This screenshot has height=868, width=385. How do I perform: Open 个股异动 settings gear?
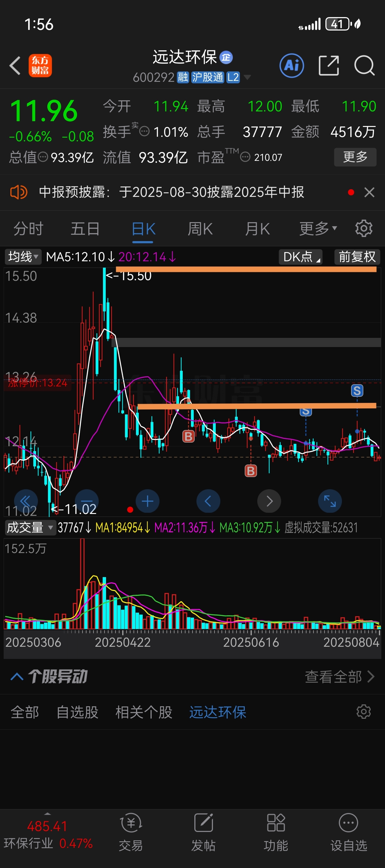coord(364,712)
